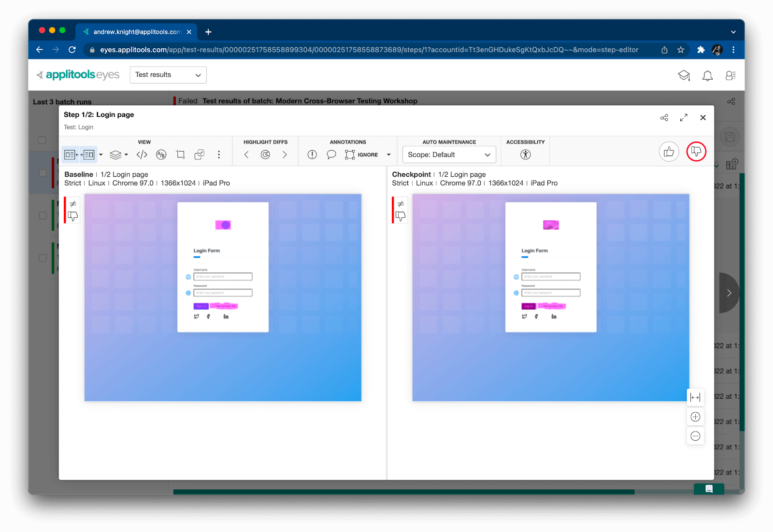Refresh the highlighted diffs
The image size is (773, 532).
265,154
